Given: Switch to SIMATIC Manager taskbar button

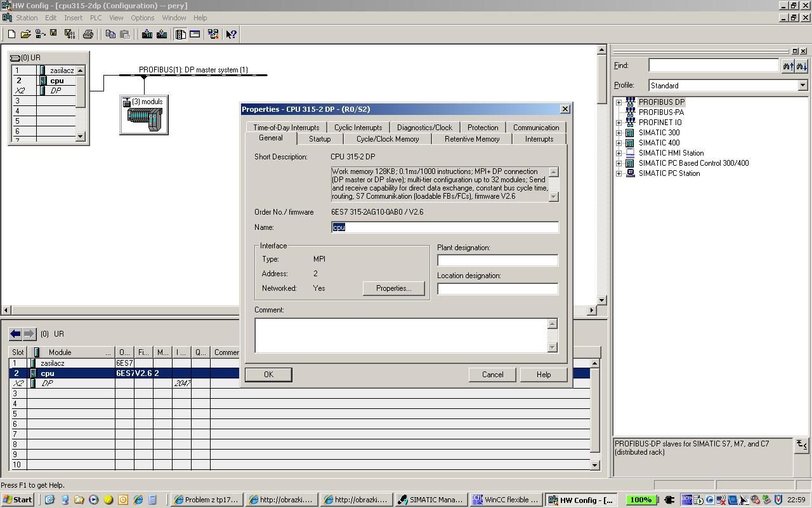Looking at the screenshot, I should pyautogui.click(x=431, y=500).
